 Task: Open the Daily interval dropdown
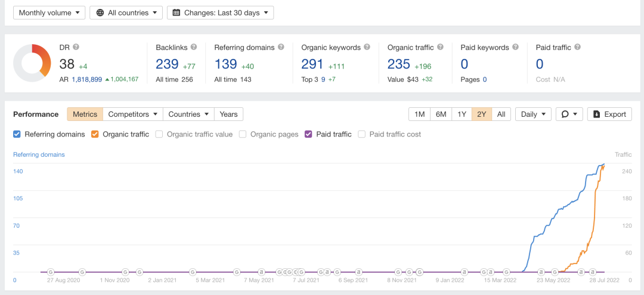[532, 114]
